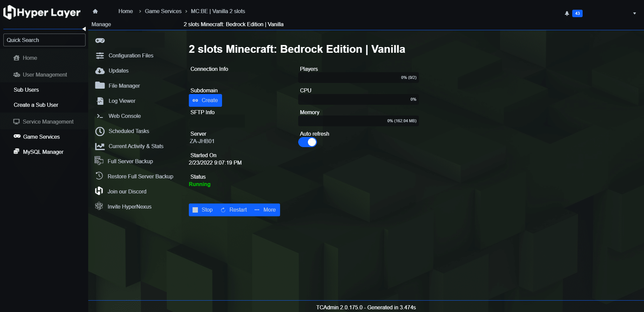Click the File Manager folder icon
The image size is (644, 312).
click(x=100, y=85)
